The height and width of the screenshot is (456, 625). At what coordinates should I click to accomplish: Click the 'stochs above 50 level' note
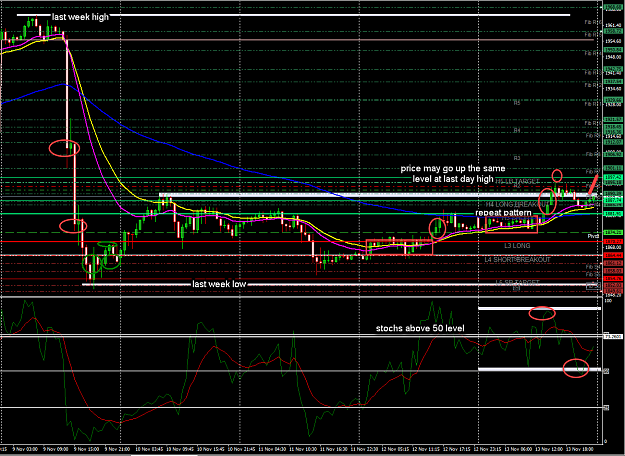point(420,328)
